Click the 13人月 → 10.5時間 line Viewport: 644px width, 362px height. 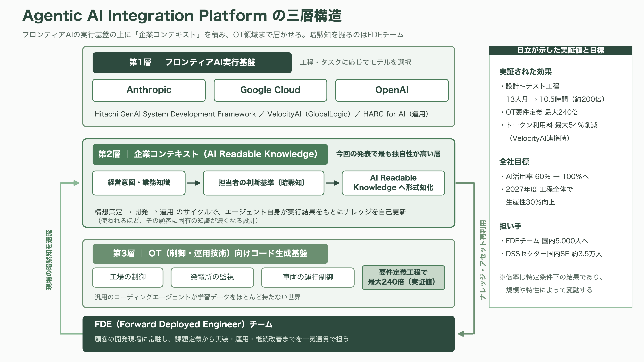point(555,99)
